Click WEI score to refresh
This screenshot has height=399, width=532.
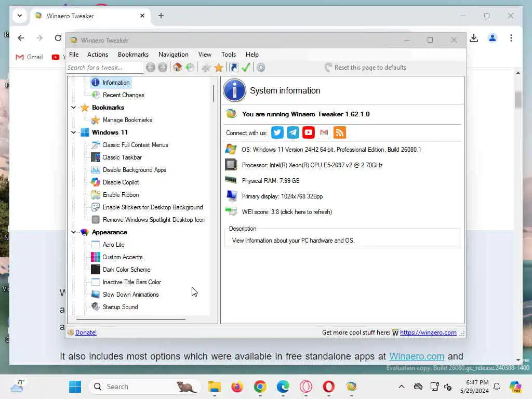click(x=287, y=212)
